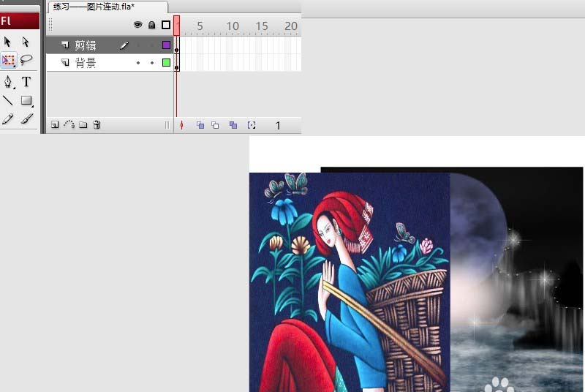This screenshot has width=585, height=392.
Task: Click frame 5 on the timeline ruler
Action: click(200, 26)
